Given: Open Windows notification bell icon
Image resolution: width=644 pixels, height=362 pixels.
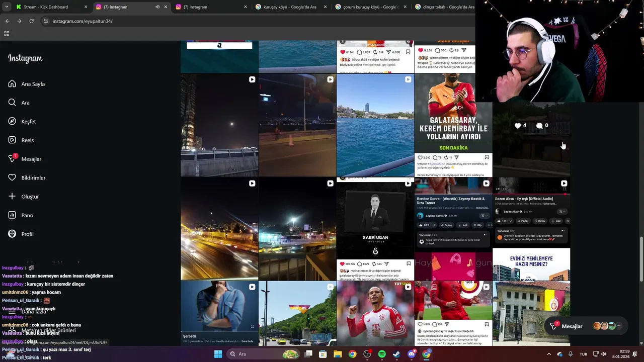Looking at the screenshot, I should [x=634, y=354].
